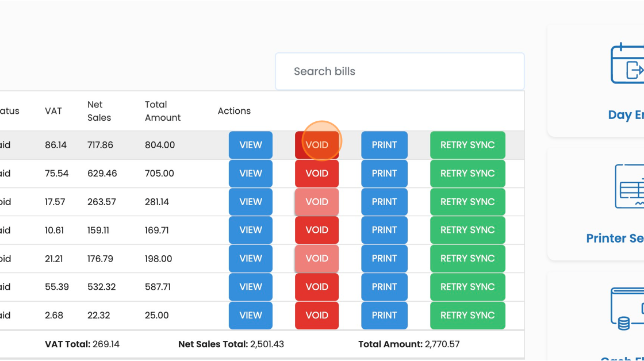Print the bill totaling 198.00
Screen dimensions: 644x361
[x=385, y=258]
